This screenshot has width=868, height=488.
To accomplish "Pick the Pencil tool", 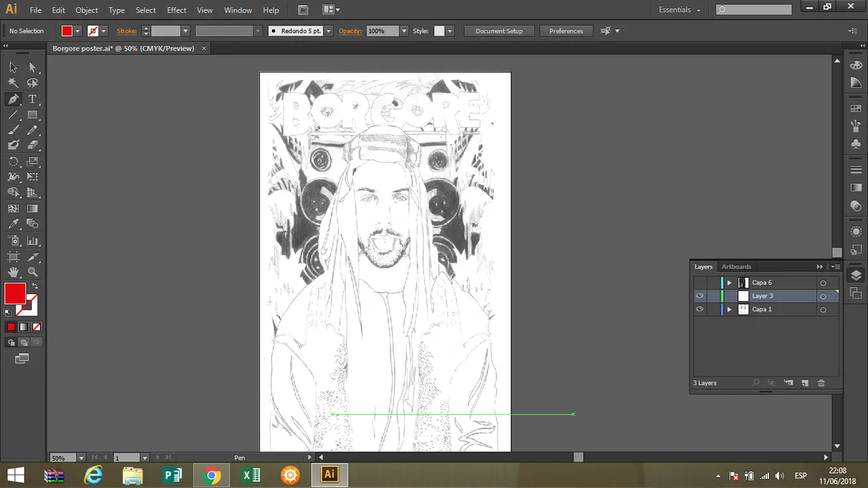I will point(32,130).
